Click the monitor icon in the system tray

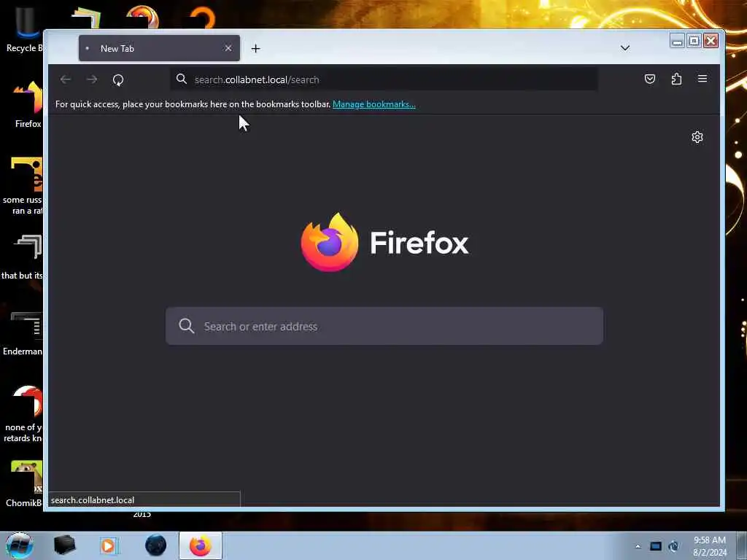(656, 546)
